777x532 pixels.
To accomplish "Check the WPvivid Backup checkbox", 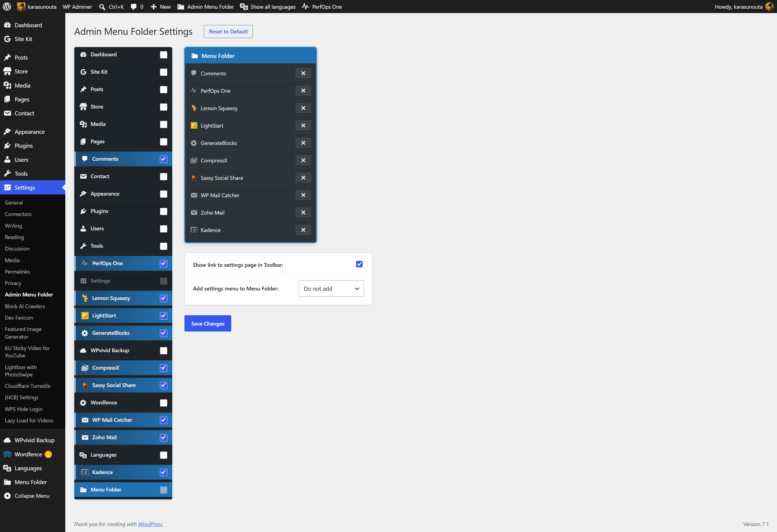I will (x=164, y=351).
